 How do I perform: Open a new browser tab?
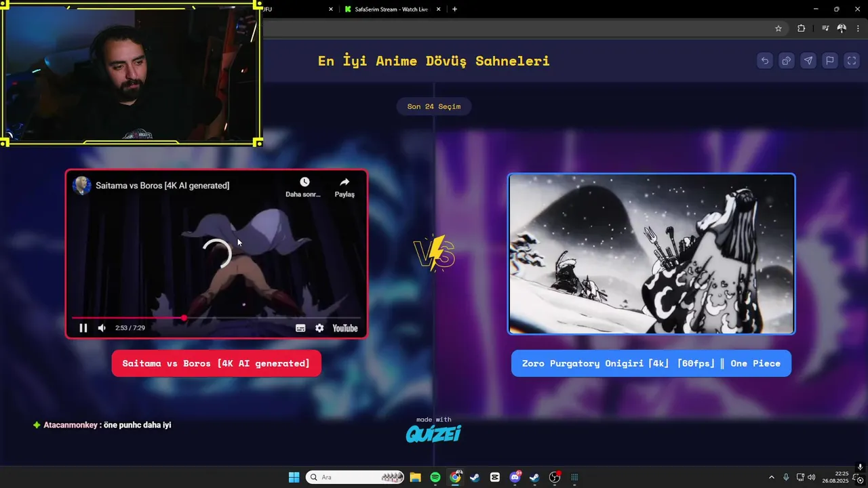454,9
